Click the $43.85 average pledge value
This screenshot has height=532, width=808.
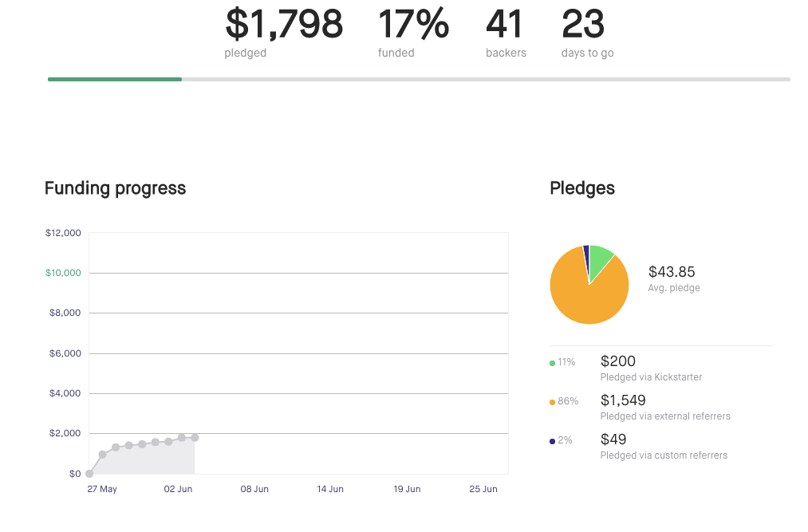coord(672,272)
